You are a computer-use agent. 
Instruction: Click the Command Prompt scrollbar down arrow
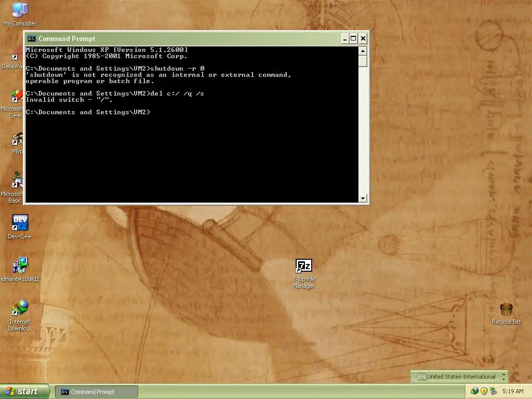363,198
